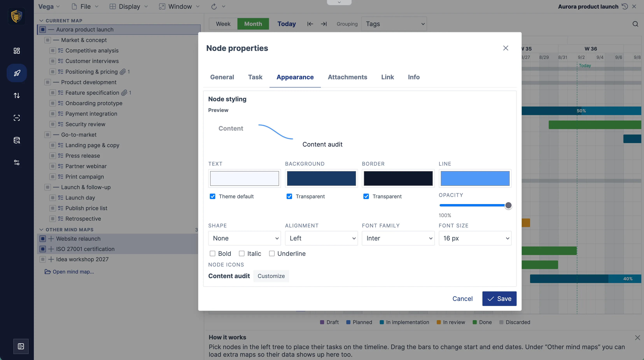This screenshot has height=360, width=644.
Task: Open the Font family dropdown
Action: point(398,238)
